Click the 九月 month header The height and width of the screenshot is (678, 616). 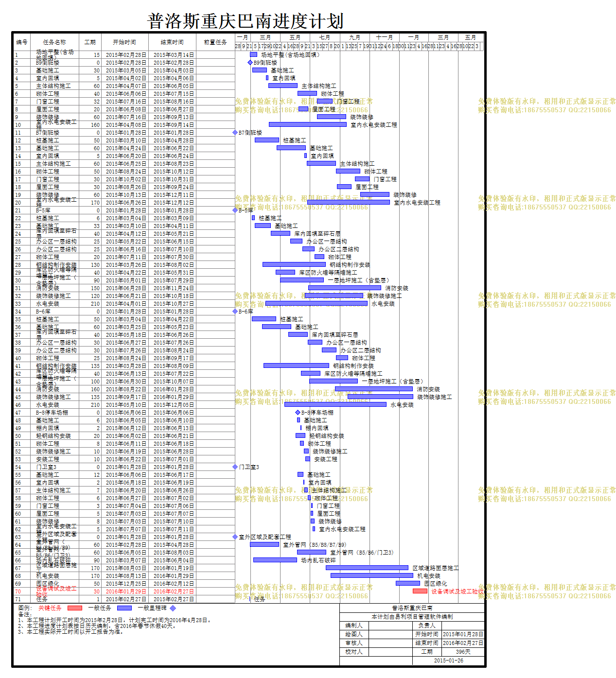point(355,37)
